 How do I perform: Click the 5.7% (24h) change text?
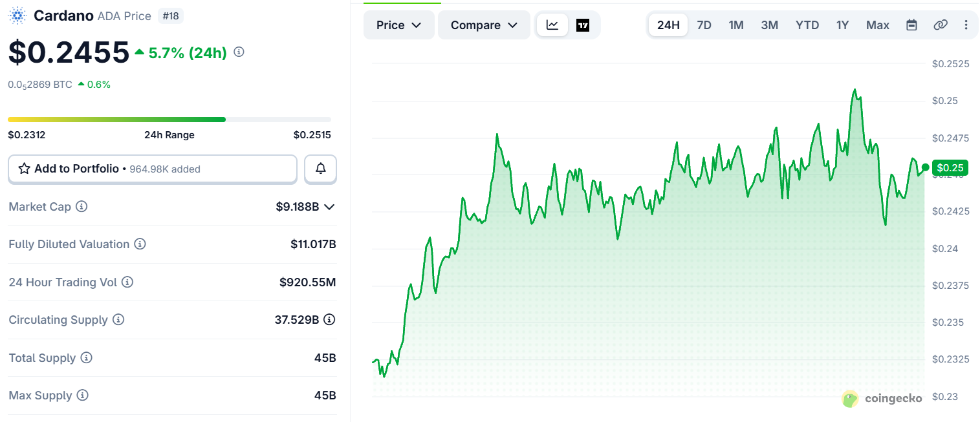point(188,53)
